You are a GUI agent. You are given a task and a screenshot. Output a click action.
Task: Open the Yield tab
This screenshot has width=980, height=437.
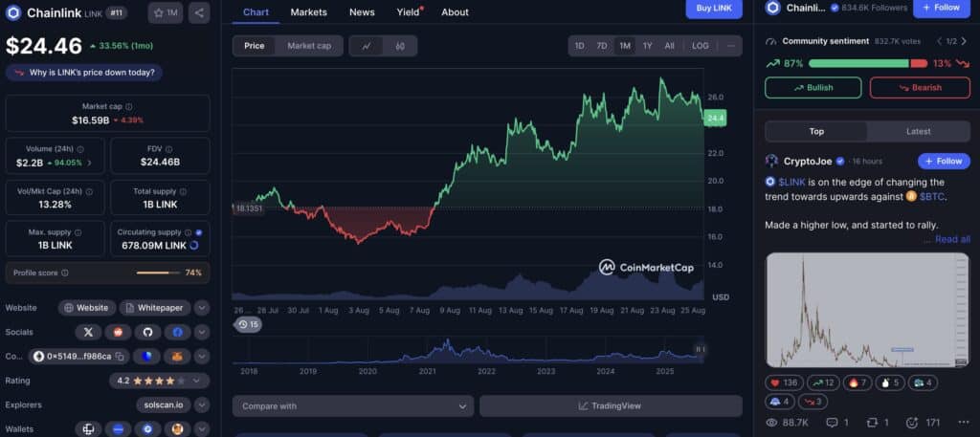click(408, 11)
